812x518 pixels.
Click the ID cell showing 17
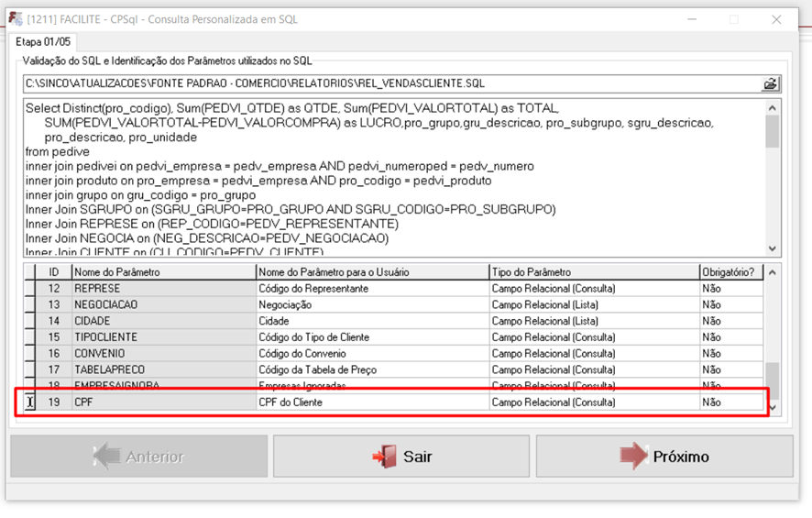point(54,369)
